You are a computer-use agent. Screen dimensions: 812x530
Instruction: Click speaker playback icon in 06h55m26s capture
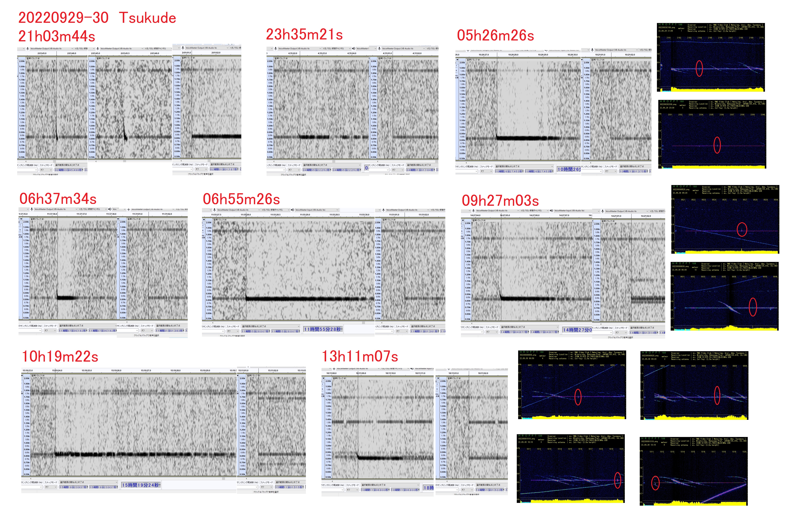click(292, 210)
